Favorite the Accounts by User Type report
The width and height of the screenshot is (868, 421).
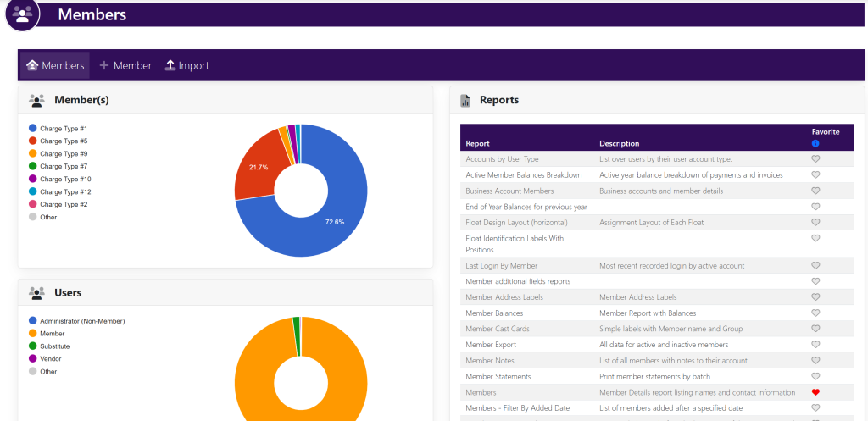coord(815,159)
